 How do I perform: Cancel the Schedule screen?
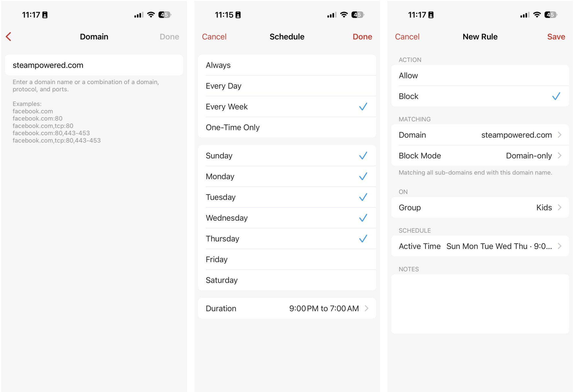point(214,37)
